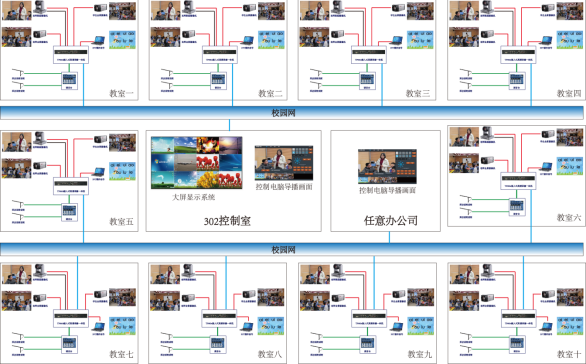Click the 控制电脑导播画面 caption in 任意办公司
The width and height of the screenshot is (586, 364).
(388, 190)
